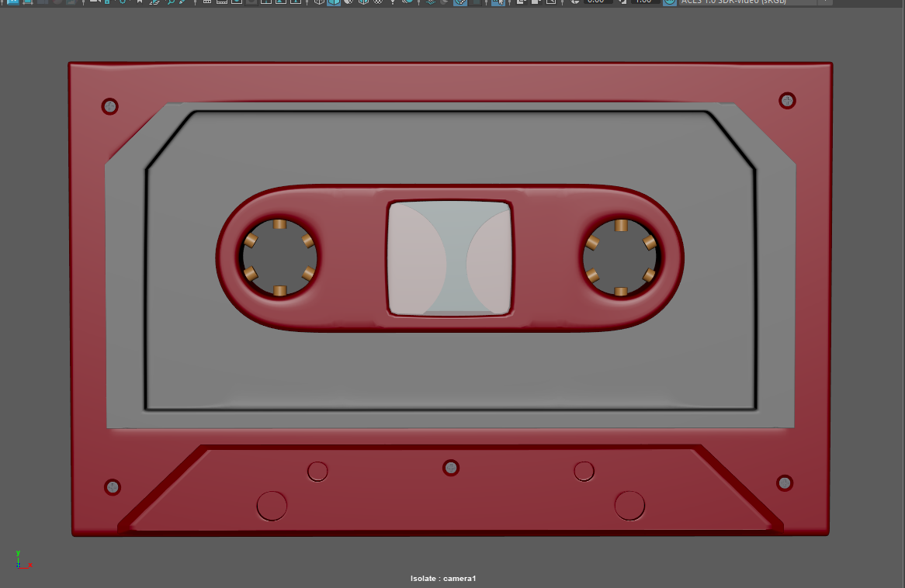Screen dimensions: 905x588
Task: Switch viewport to wireframe cube icon
Action: 319,2
